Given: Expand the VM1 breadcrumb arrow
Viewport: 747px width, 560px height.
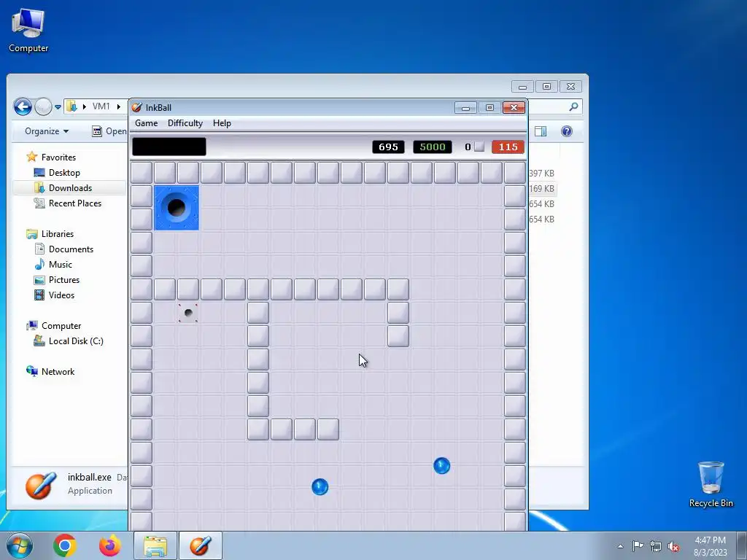Looking at the screenshot, I should point(118,106).
